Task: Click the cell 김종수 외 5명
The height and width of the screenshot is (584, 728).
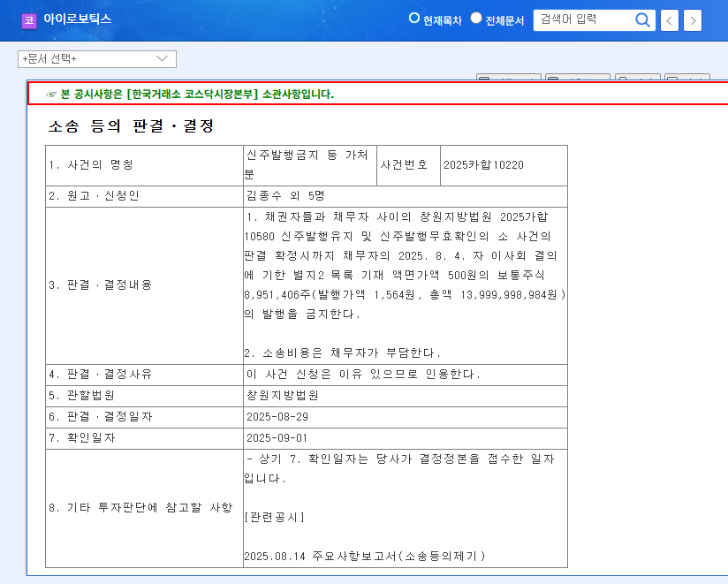Action: coord(406,196)
